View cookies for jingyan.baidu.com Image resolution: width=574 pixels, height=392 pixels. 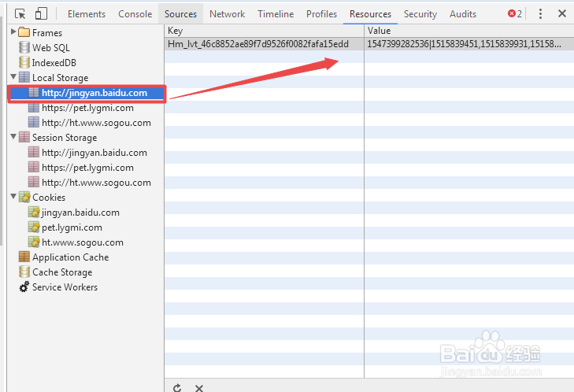(x=80, y=213)
